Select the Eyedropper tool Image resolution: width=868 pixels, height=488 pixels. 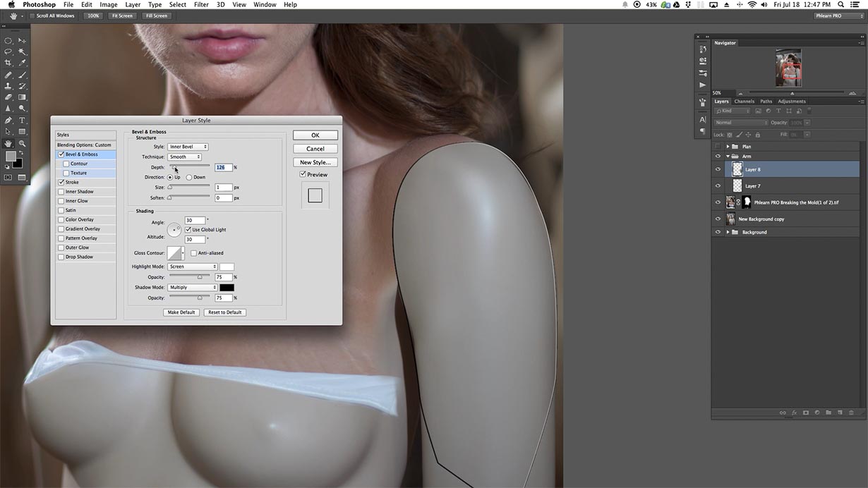click(x=23, y=63)
